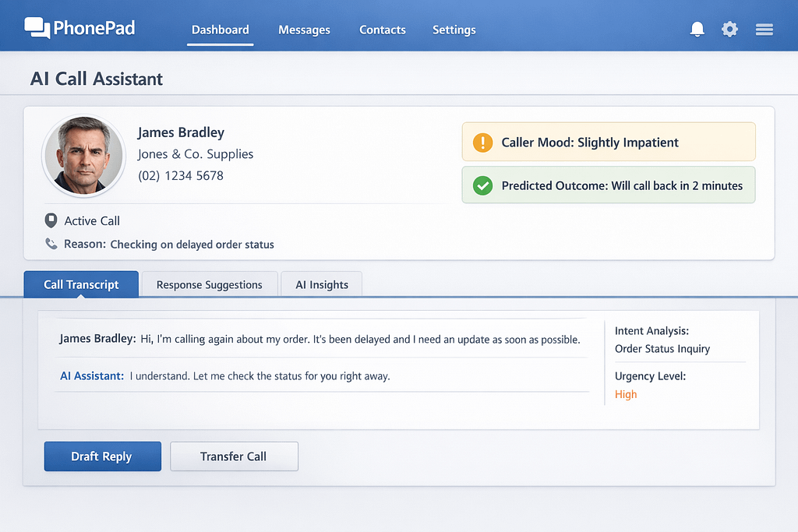The image size is (798, 532).
Task: Click the 'Order Status Inquiry' intent value
Action: point(662,349)
